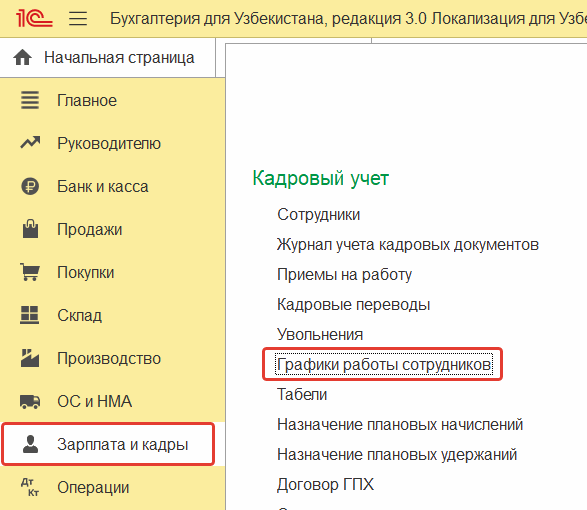
Task: Click the cart icon for Покупки
Action: click(30, 272)
